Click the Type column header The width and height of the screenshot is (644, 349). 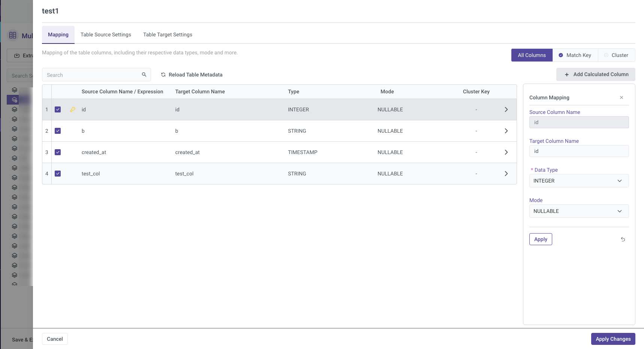(x=293, y=91)
